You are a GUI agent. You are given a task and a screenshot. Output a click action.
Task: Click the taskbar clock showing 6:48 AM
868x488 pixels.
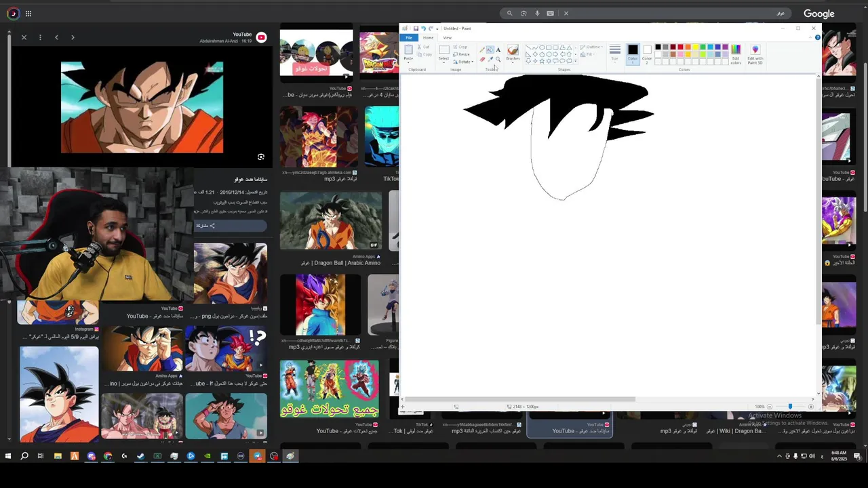pos(839,456)
